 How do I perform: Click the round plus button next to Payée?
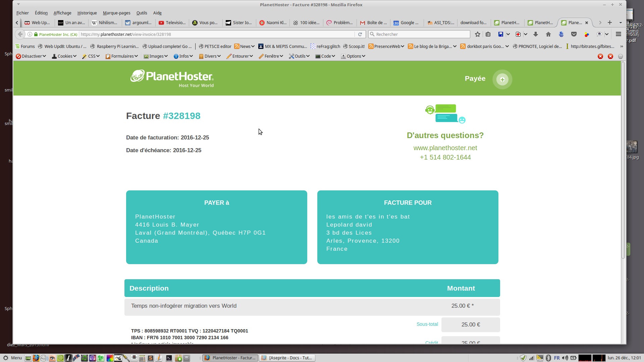(502, 79)
